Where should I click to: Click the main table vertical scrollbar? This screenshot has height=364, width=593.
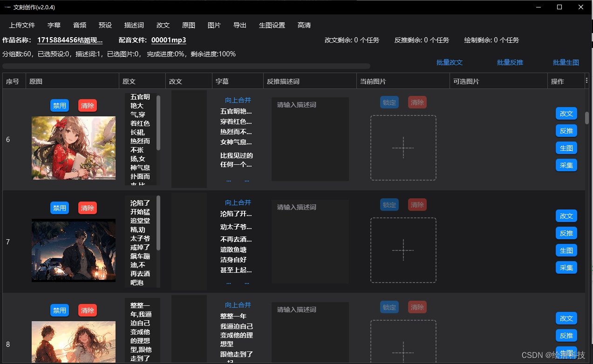(587, 118)
